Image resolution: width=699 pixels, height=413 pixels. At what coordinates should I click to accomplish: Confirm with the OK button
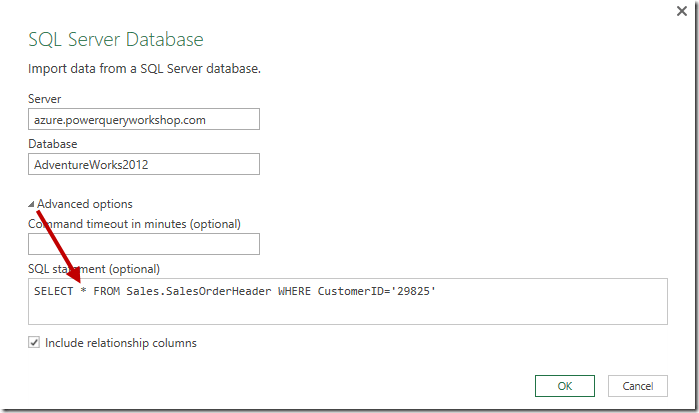(x=565, y=386)
